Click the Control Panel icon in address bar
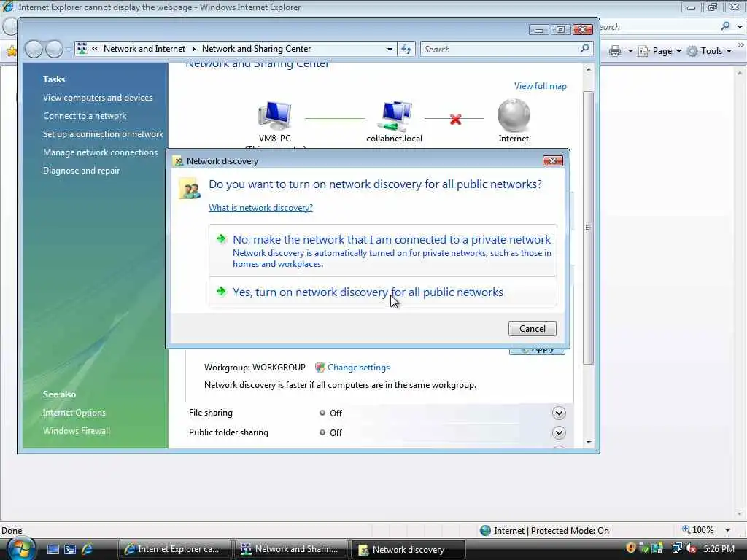The image size is (747, 560). [x=82, y=49]
